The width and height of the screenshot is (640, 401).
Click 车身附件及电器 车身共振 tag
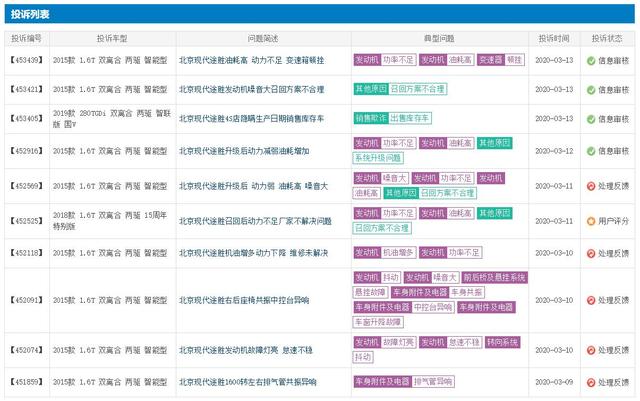click(438, 292)
